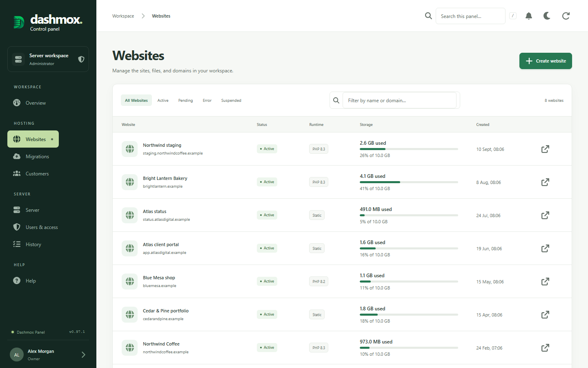Click PHP 8.2 badge of Blue Mesa shop

[318, 282]
